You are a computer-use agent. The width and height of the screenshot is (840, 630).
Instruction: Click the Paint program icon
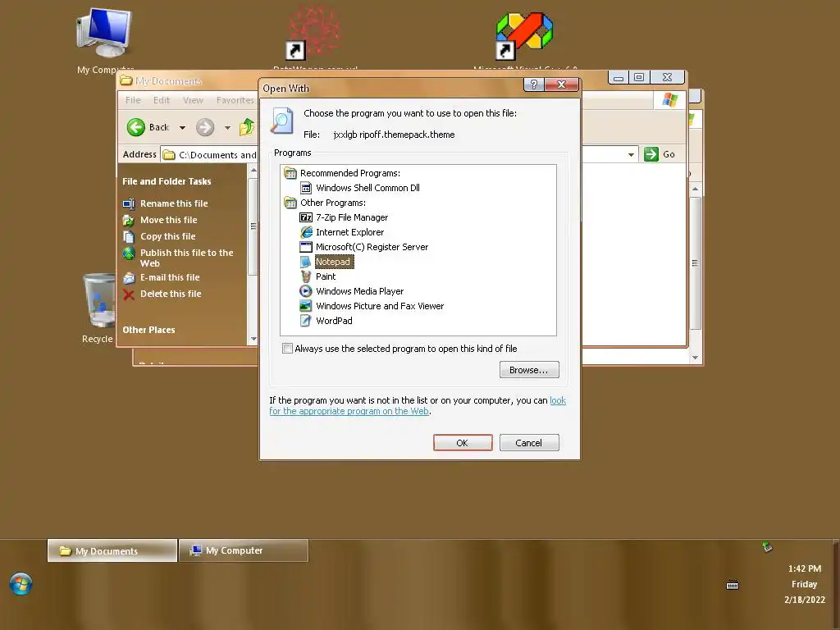306,276
